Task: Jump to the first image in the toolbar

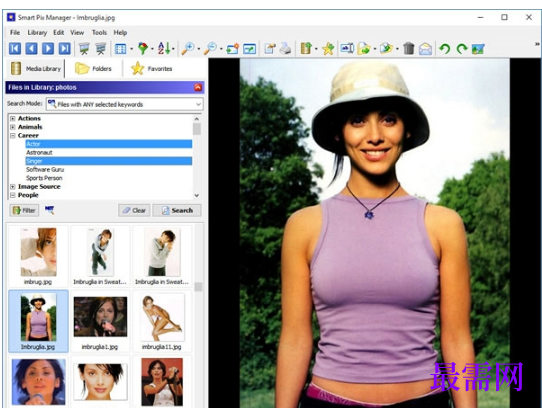Action: point(15,48)
